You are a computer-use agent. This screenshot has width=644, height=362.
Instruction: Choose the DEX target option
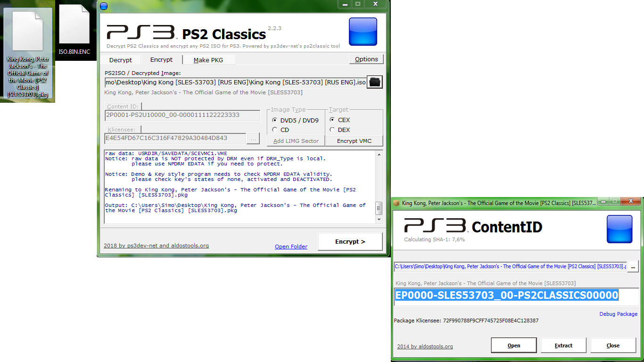332,130
